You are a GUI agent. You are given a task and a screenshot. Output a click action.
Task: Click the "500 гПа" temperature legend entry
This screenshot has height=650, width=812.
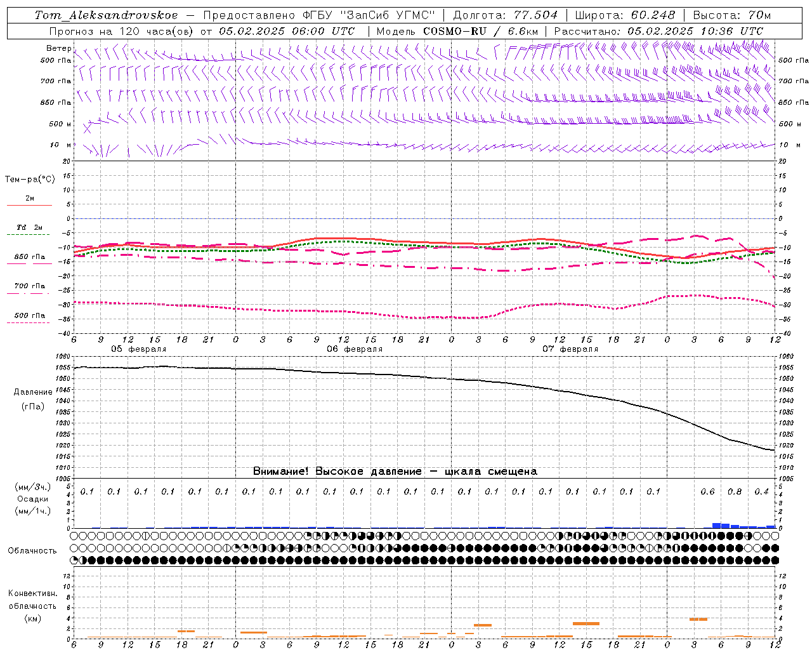(29, 315)
